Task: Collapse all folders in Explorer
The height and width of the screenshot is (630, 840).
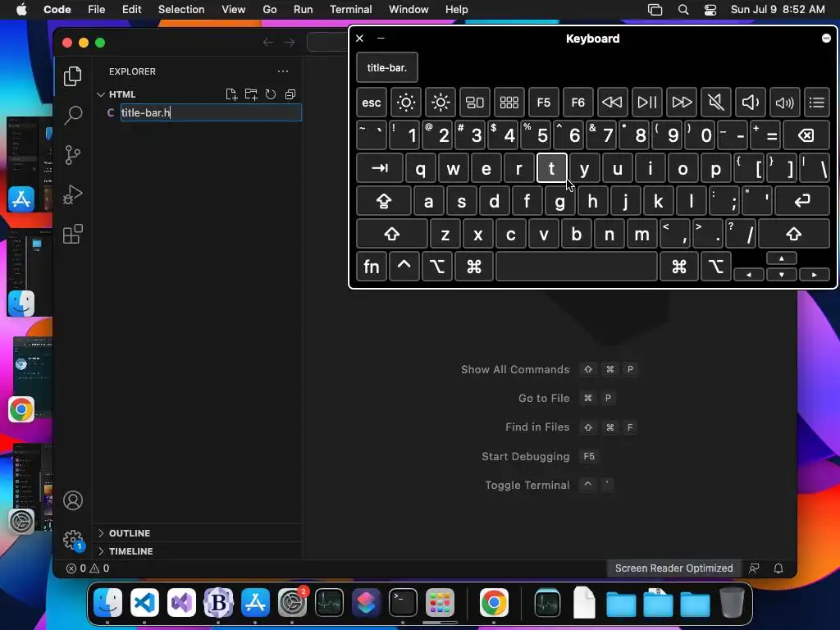Action: (x=290, y=94)
